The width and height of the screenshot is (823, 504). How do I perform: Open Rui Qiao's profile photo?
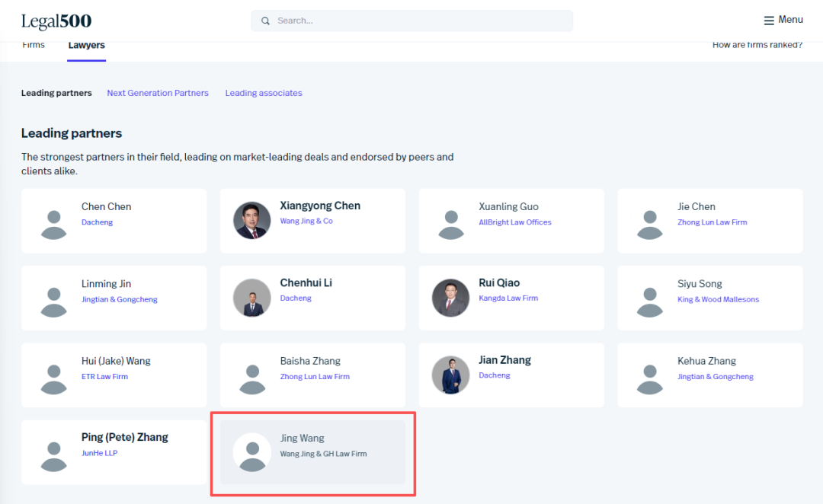[450, 298]
